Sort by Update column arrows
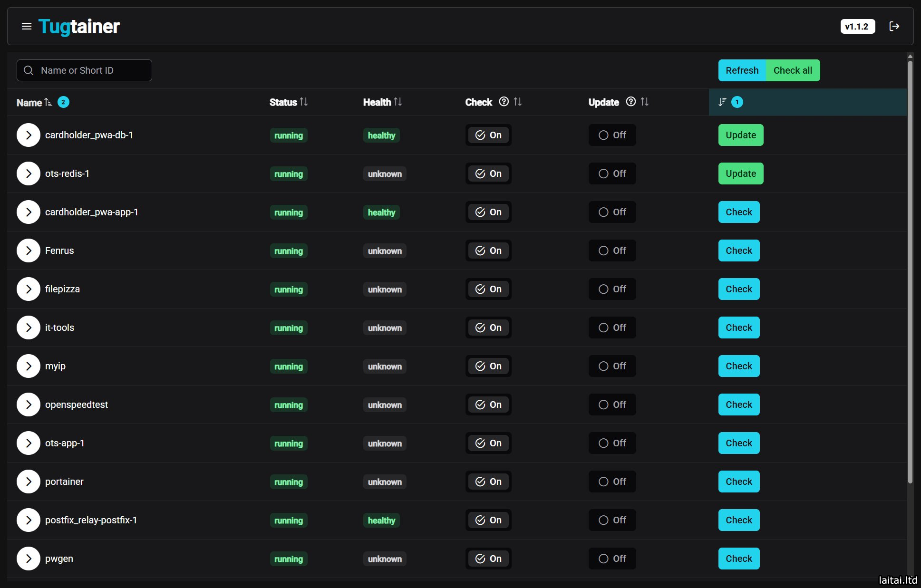The width and height of the screenshot is (921, 588). (644, 102)
